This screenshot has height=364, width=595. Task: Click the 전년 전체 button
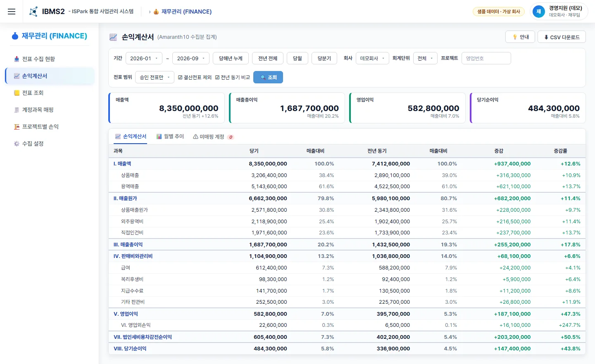[x=268, y=59]
